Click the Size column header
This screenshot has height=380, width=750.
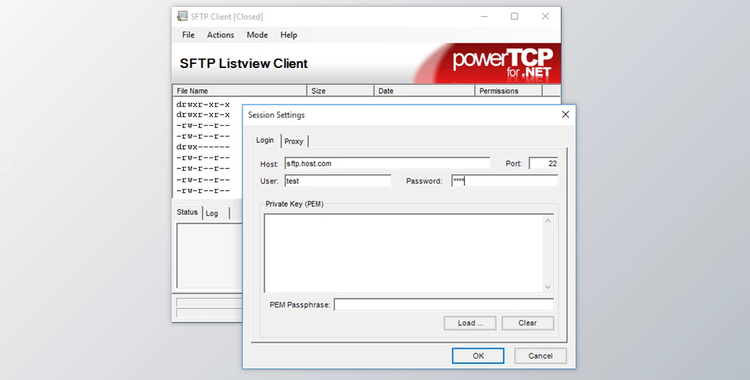341,90
